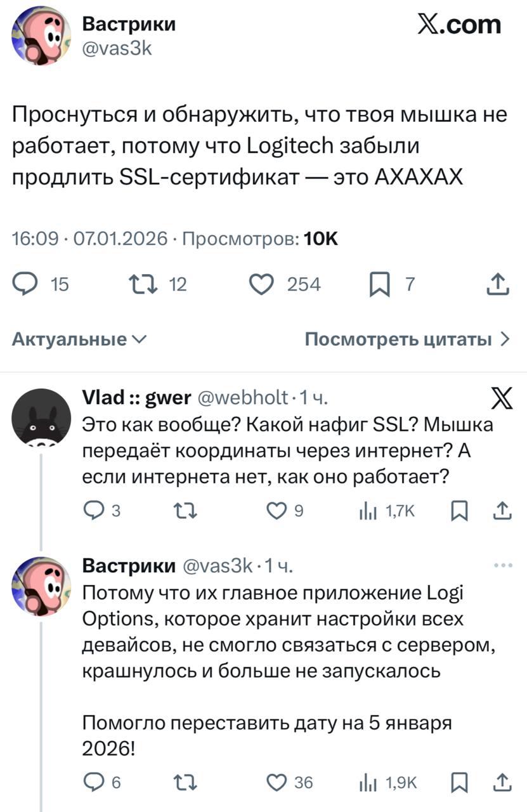Like Vlad gwer's comment with 9 likes
The height and width of the screenshot is (812, 527).
click(x=276, y=510)
